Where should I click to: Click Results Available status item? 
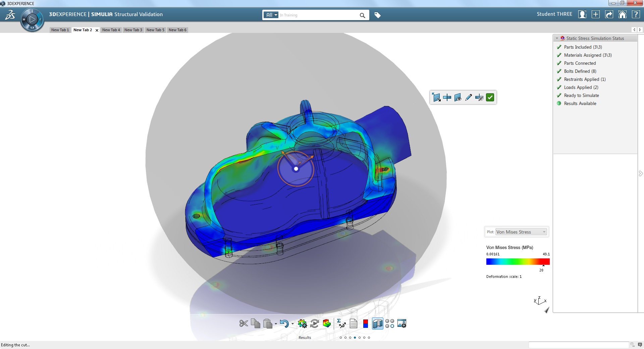[580, 103]
